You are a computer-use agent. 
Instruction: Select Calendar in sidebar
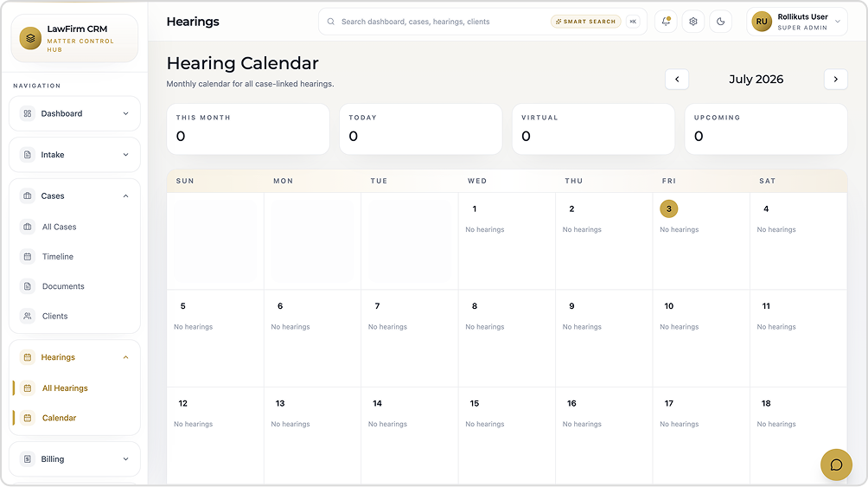[60, 418]
